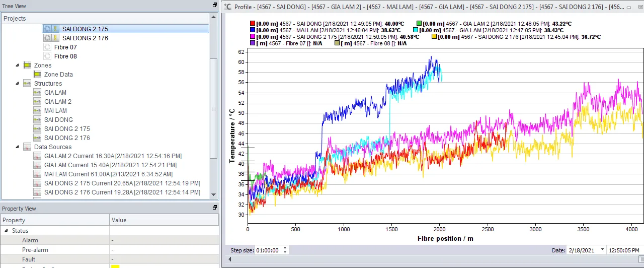
Task: Click the °C Profile window icon
Action: pyautogui.click(x=228, y=7)
